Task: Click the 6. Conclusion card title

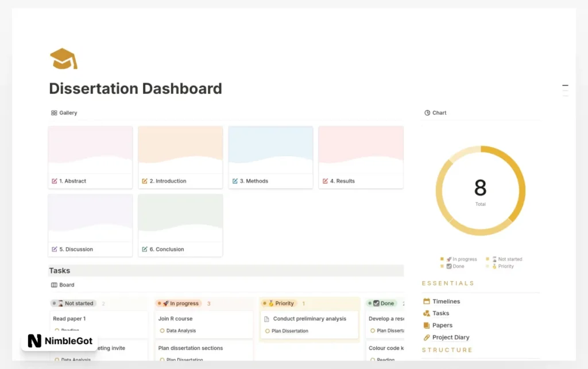Action: pyautogui.click(x=167, y=249)
